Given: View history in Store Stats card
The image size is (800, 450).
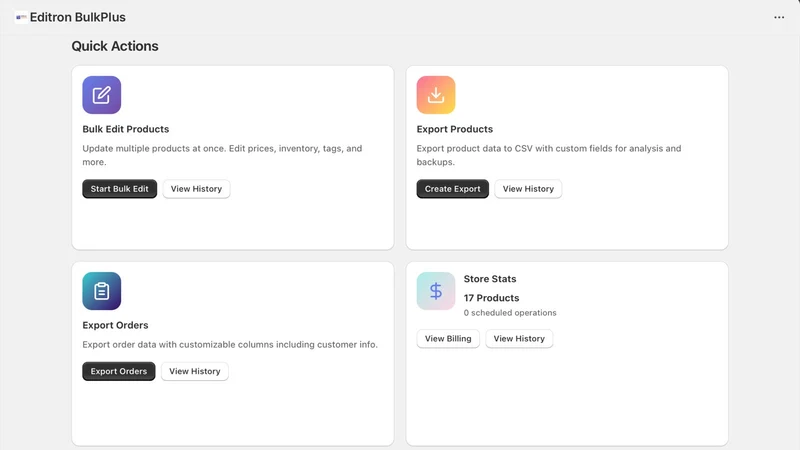Looking at the screenshot, I should [x=519, y=339].
